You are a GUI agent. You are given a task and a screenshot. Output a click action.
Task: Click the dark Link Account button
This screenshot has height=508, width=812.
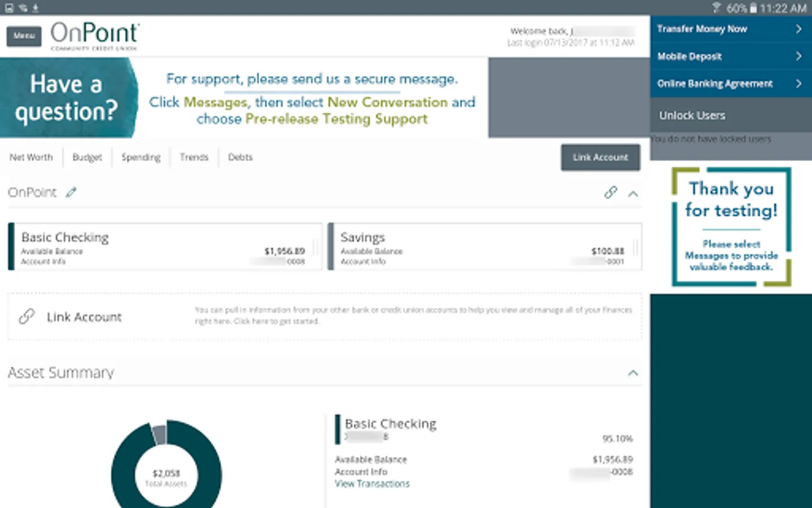601,157
